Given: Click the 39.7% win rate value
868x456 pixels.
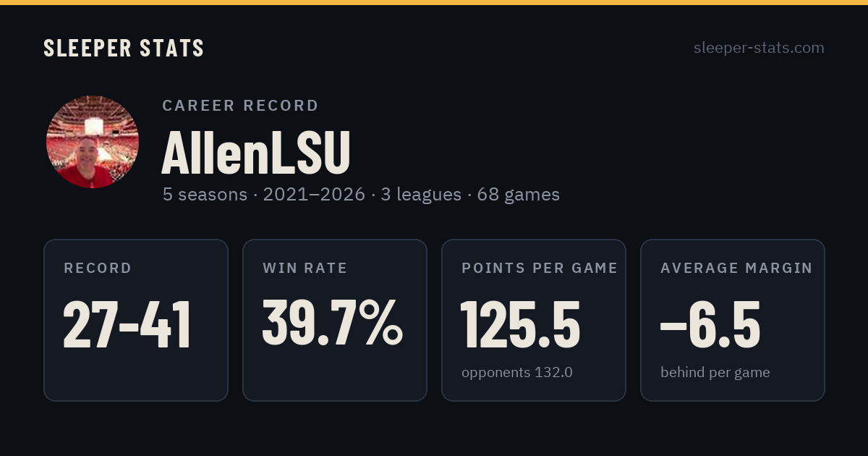Looking at the screenshot, I should click(333, 323).
